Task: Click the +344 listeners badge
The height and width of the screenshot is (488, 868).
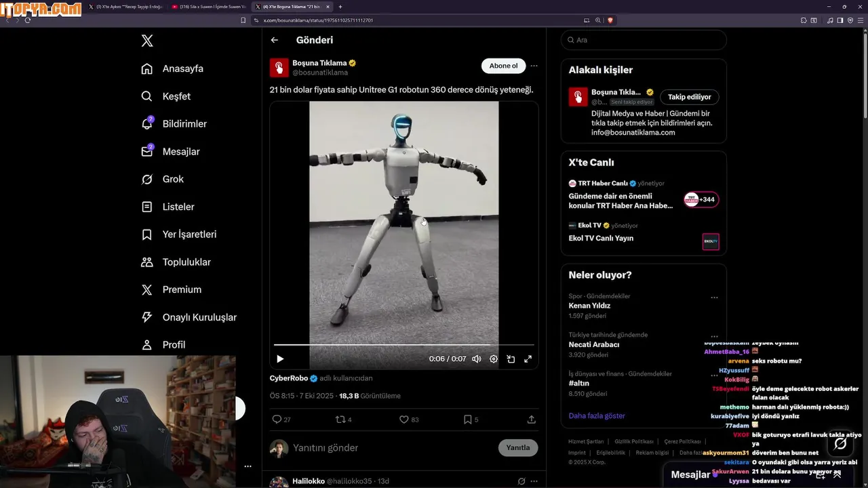Action: pyautogui.click(x=701, y=199)
